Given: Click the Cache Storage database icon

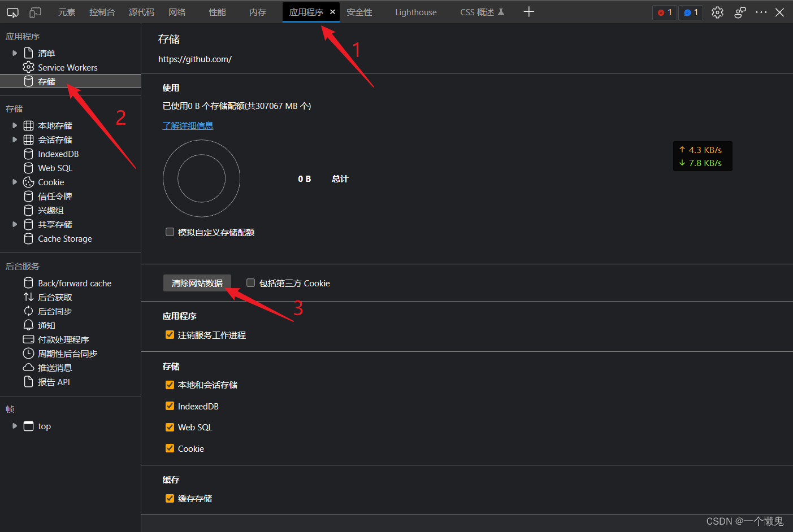Looking at the screenshot, I should [x=28, y=238].
